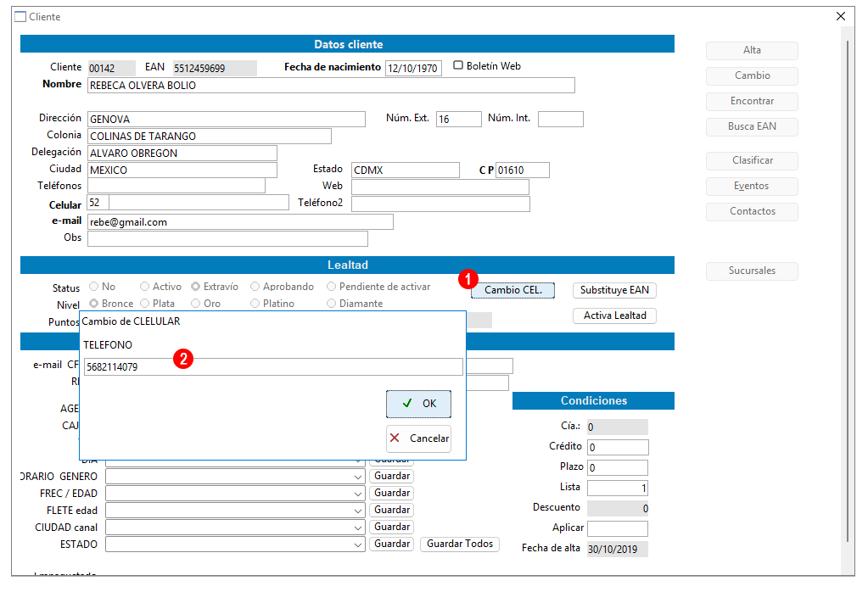Viewport: 868px width, 592px height.
Task: Click the empty Núm. Int. field
Action: [x=560, y=120]
